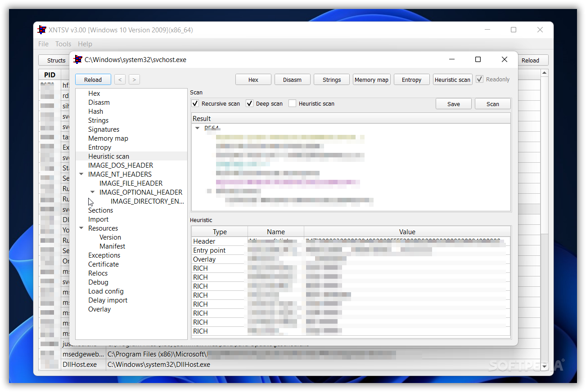Click the Save button in Scan panel
Image resolution: width=586 pixels, height=392 pixels.
click(454, 104)
